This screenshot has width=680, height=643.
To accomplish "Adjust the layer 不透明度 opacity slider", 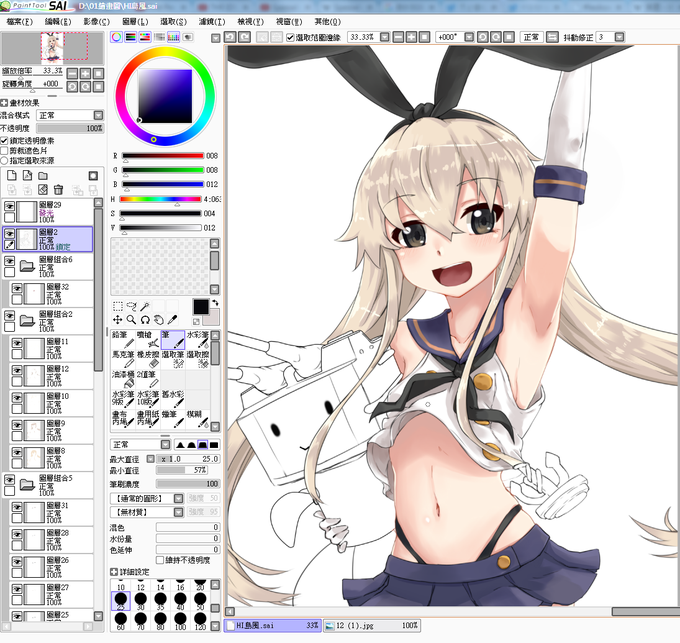I will [70, 128].
